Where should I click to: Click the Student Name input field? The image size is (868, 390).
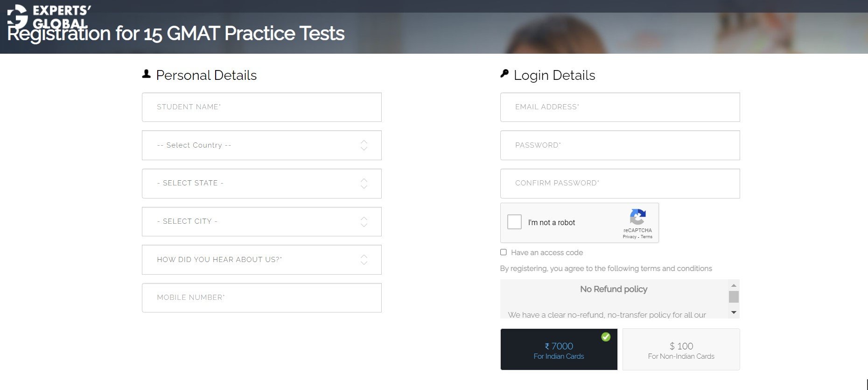pyautogui.click(x=261, y=107)
